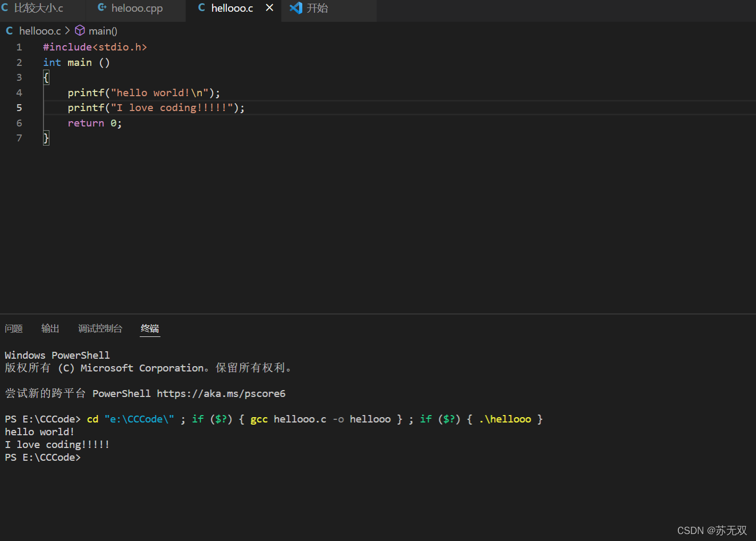Click hellooo.c in the breadcrumb path
Viewport: 756px width, 541px height.
coord(40,31)
